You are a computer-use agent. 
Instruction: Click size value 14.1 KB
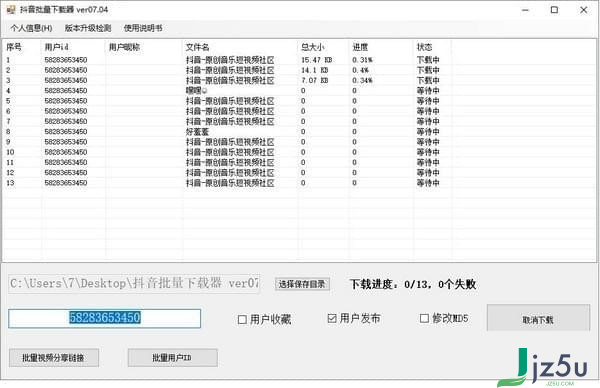pyautogui.click(x=315, y=70)
